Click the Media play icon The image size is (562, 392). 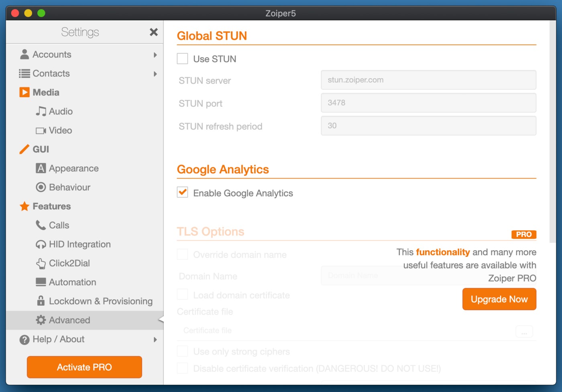pos(24,92)
